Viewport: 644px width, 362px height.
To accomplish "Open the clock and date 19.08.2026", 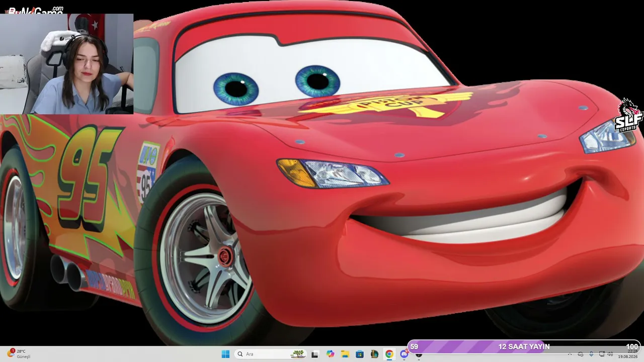I will (629, 354).
